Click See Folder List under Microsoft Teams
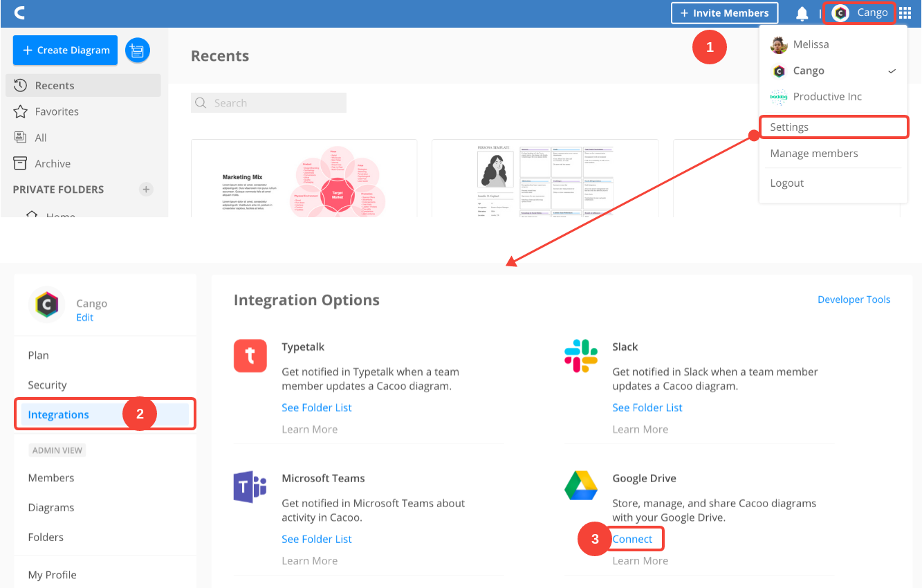Viewport: 922px width, 588px height. tap(317, 539)
